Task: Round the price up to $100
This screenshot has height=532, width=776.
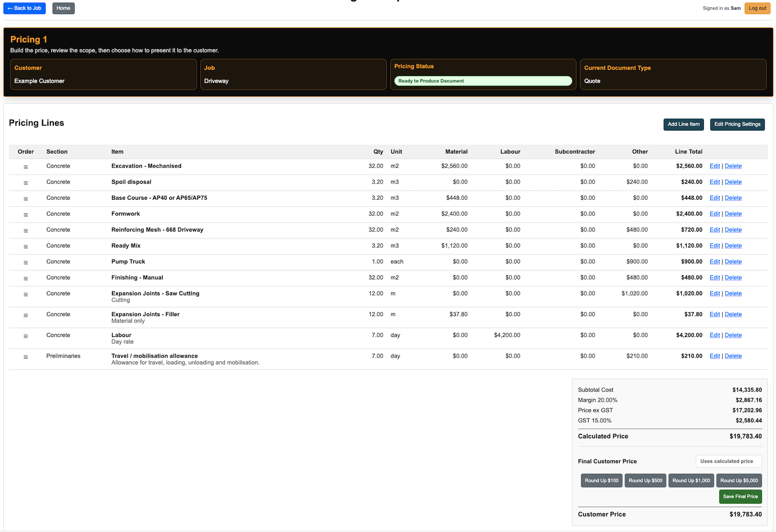Action: (x=601, y=480)
